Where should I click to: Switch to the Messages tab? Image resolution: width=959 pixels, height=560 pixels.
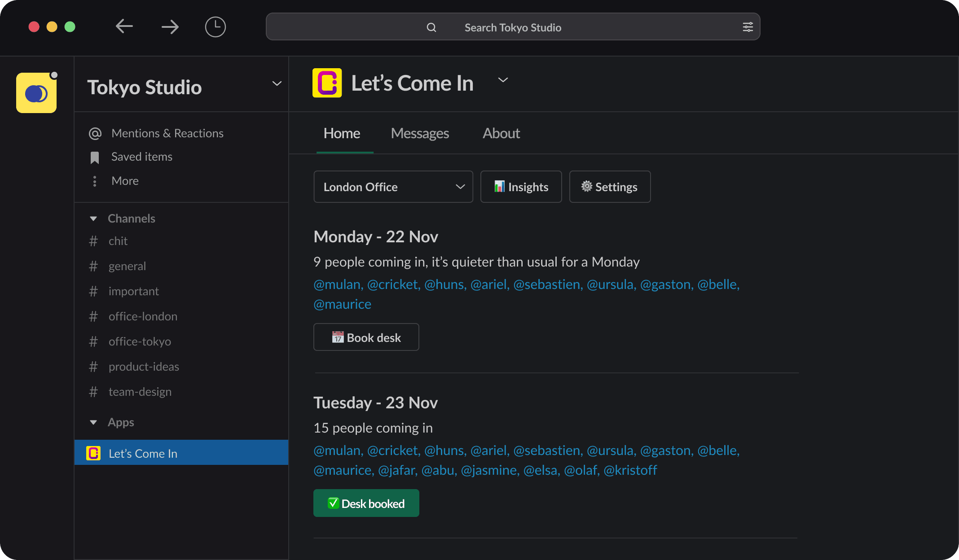pyautogui.click(x=419, y=133)
